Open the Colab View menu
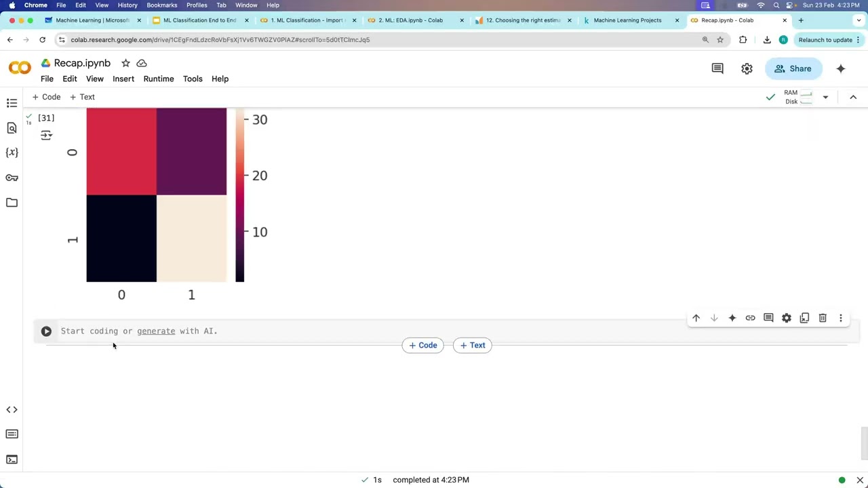The width and height of the screenshot is (868, 488). tap(95, 79)
